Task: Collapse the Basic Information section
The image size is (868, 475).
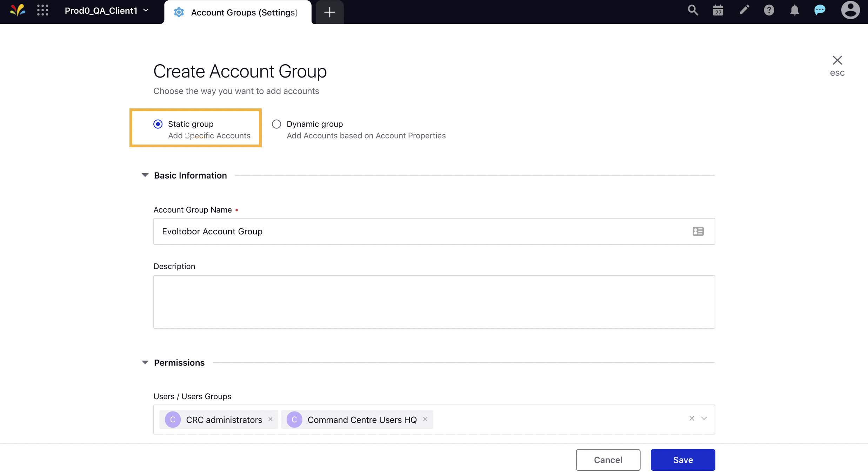Action: coord(145,174)
